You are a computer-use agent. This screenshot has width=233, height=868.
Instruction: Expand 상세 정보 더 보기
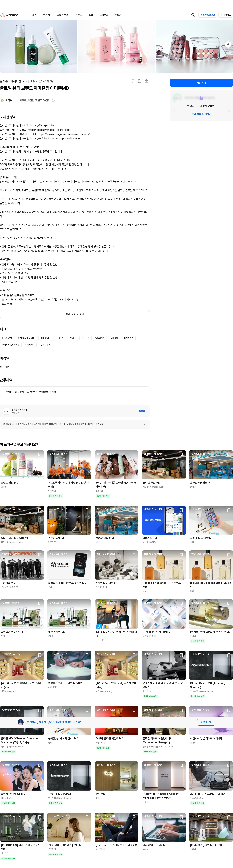click(75, 314)
